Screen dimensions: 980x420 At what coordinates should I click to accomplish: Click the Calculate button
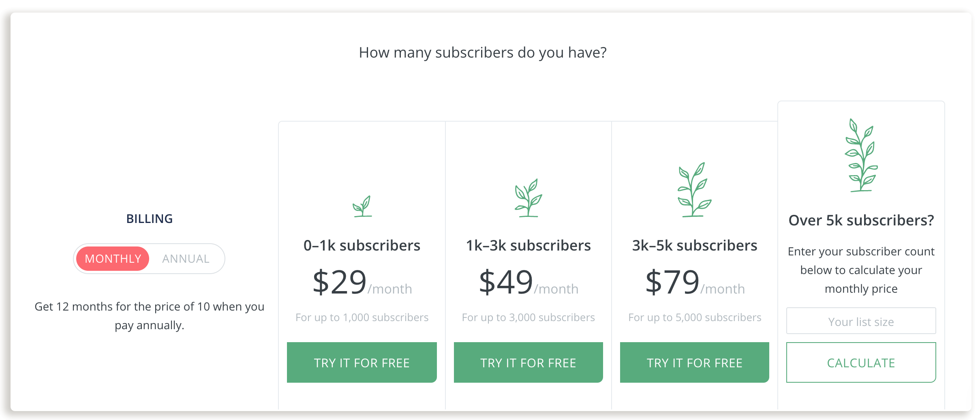click(861, 362)
